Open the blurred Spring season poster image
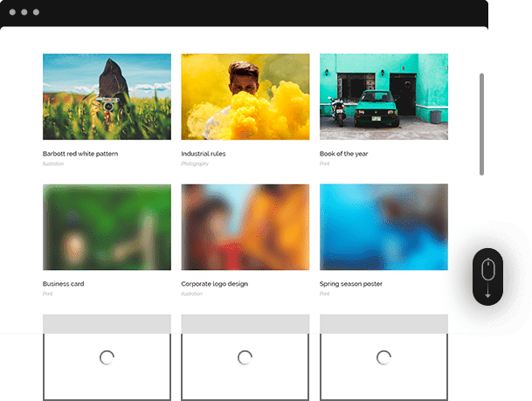Image resolution: width=532 pixels, height=401 pixels. coord(383,227)
